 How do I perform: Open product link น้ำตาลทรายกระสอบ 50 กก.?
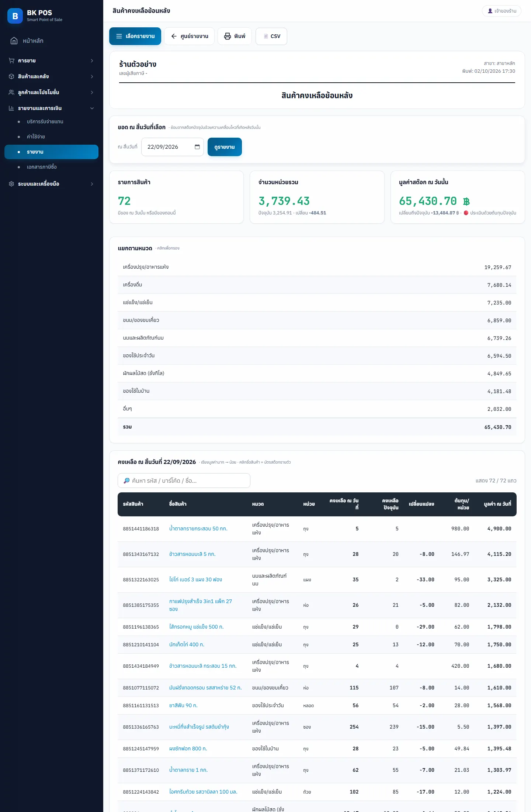tap(198, 529)
